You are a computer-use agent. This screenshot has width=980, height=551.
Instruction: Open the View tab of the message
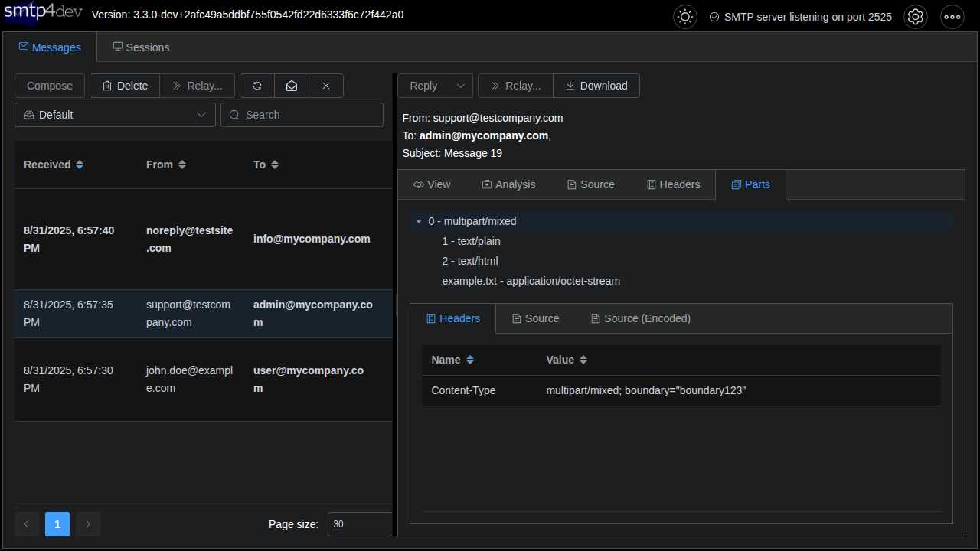click(432, 184)
